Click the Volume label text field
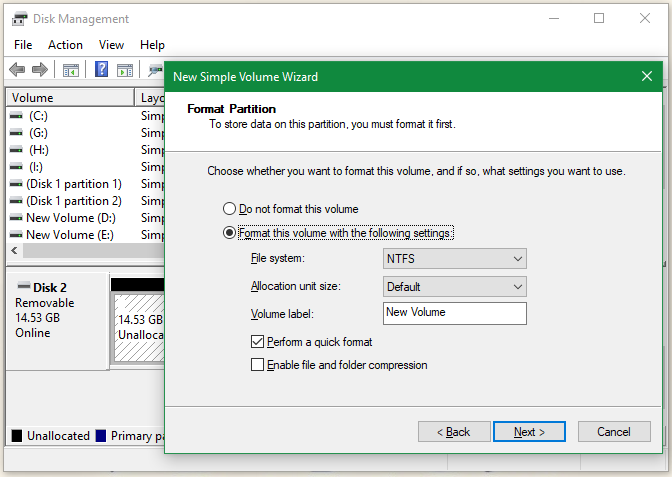The height and width of the screenshot is (477, 672). 455,313
